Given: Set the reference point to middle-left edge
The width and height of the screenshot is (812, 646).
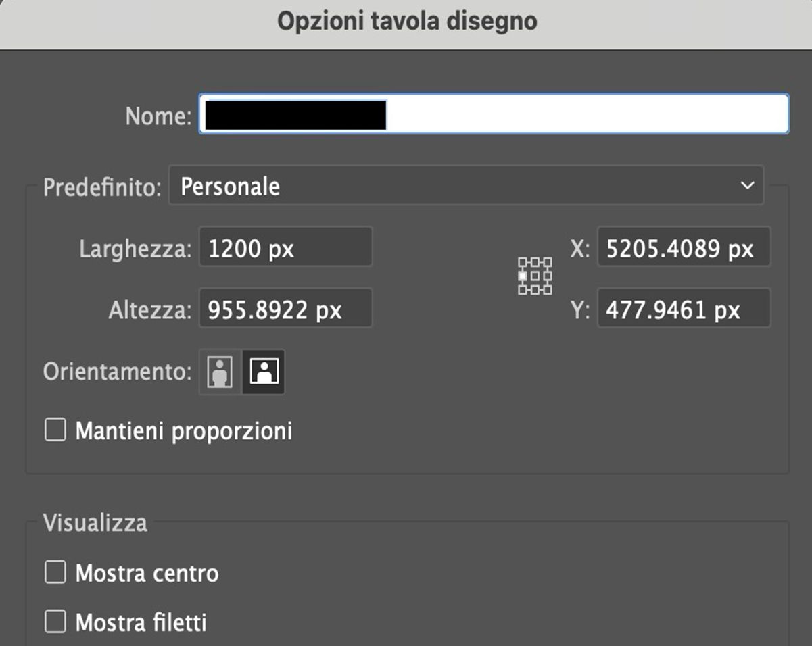Looking at the screenshot, I should pos(523,276).
